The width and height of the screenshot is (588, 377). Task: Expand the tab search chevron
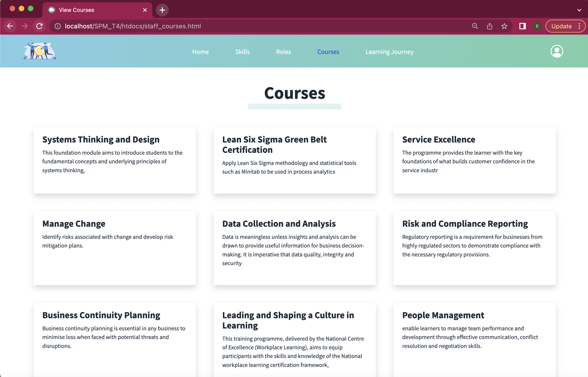(579, 10)
